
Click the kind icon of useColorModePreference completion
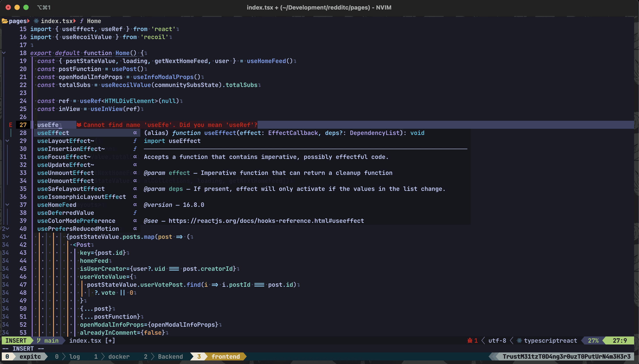click(135, 221)
